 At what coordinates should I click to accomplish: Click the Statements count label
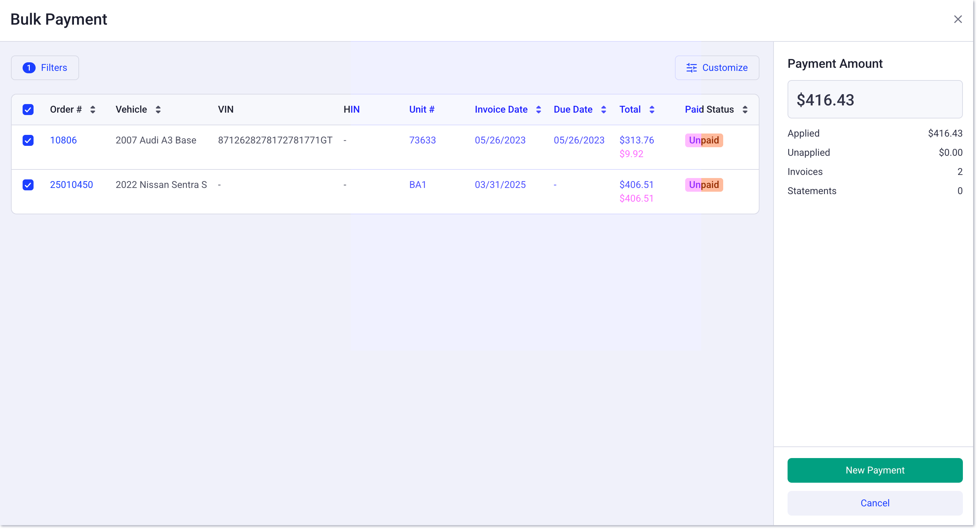[812, 191]
